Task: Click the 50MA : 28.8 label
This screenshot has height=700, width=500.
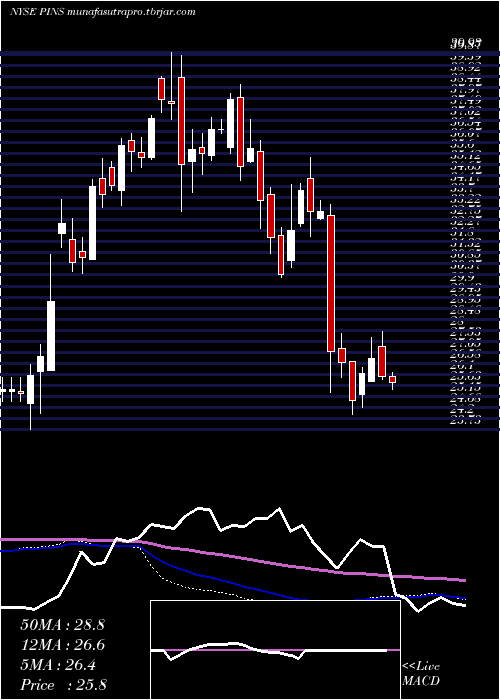Action: 62,625
